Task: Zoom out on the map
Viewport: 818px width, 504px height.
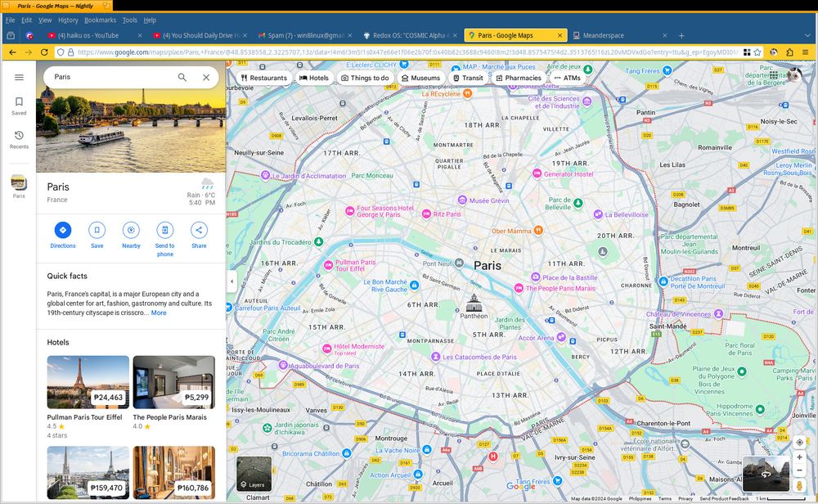Action: tap(799, 470)
